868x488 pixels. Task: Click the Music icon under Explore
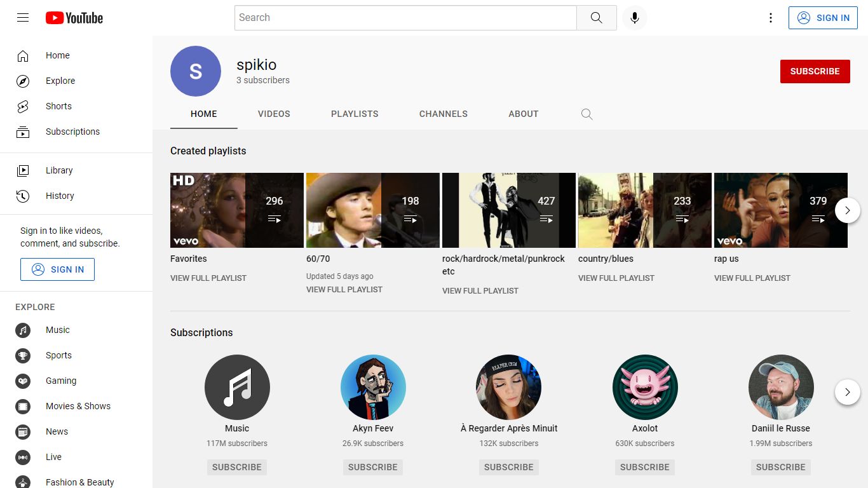[x=23, y=330]
